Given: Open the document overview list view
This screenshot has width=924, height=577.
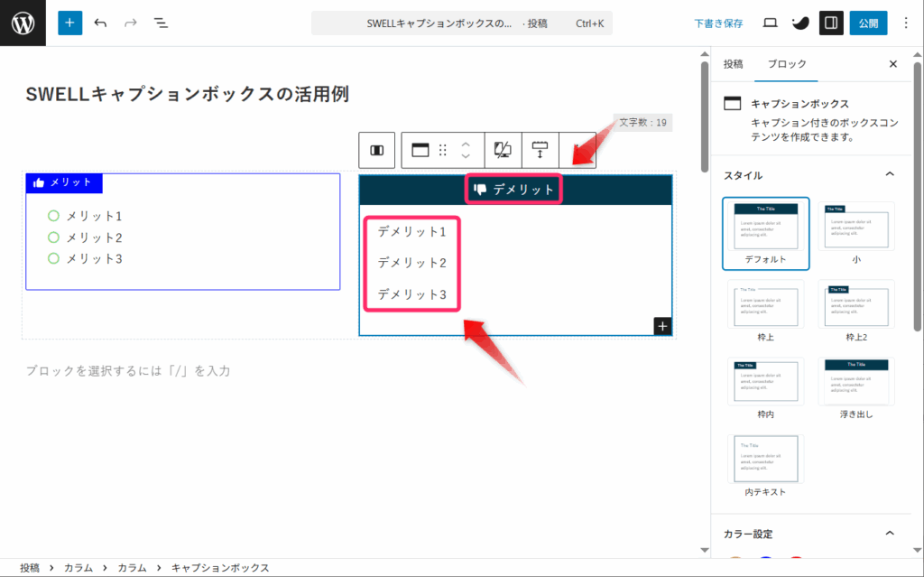Looking at the screenshot, I should tap(161, 23).
